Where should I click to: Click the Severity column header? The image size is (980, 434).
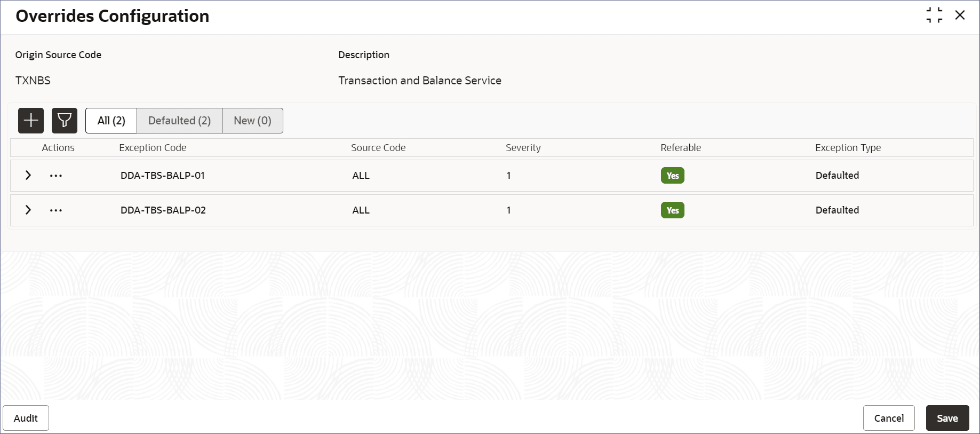pos(523,148)
